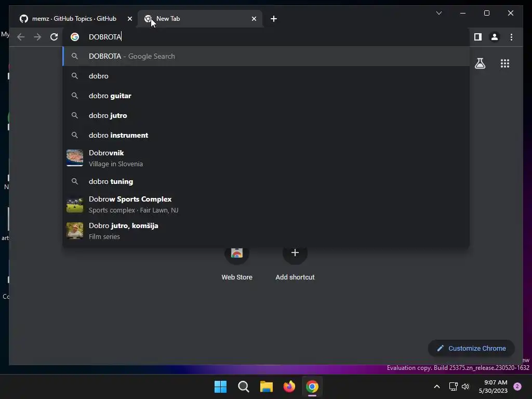Open the Windows Start menu

coord(220,387)
